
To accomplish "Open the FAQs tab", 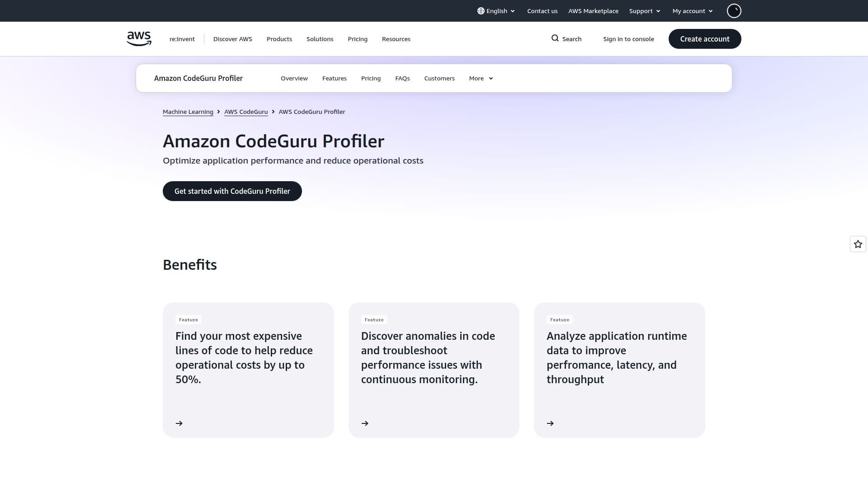I will pos(402,78).
